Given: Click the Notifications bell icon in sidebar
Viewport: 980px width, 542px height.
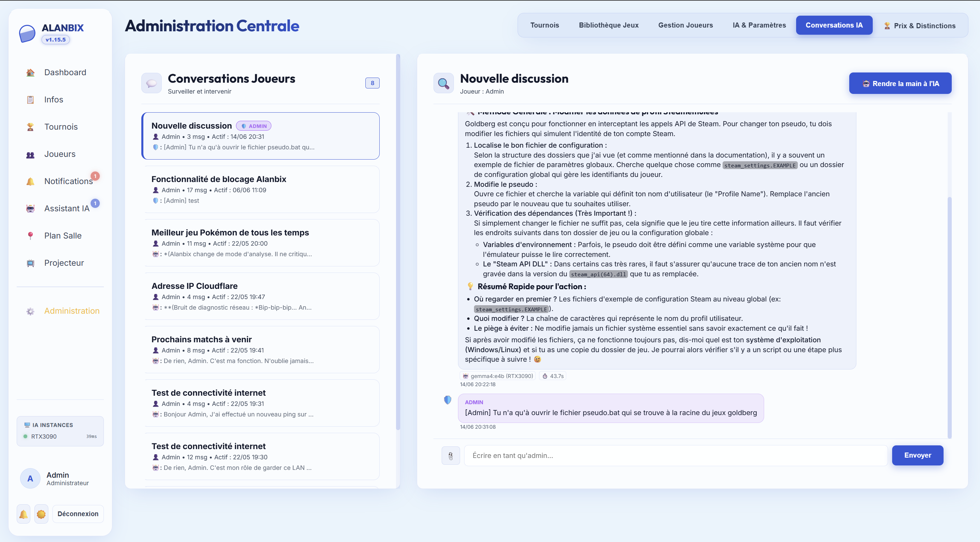Looking at the screenshot, I should pyautogui.click(x=30, y=181).
